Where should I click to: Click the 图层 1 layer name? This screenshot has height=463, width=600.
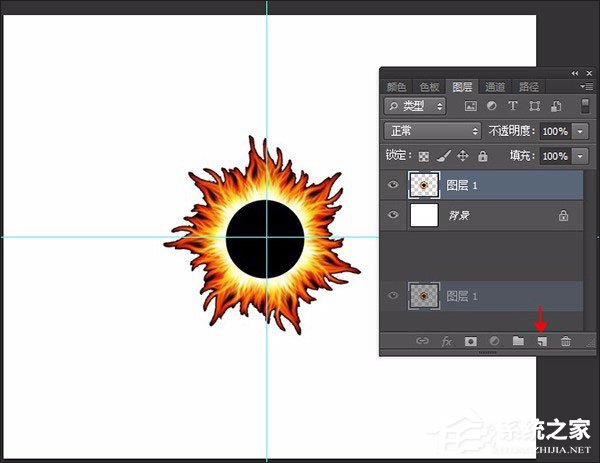[461, 186]
